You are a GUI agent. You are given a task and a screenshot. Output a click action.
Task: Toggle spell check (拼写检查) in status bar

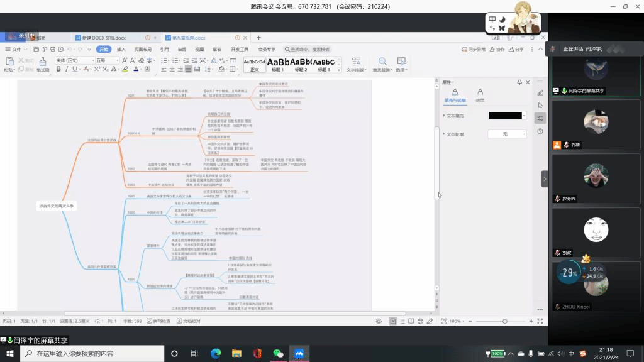[x=158, y=321]
